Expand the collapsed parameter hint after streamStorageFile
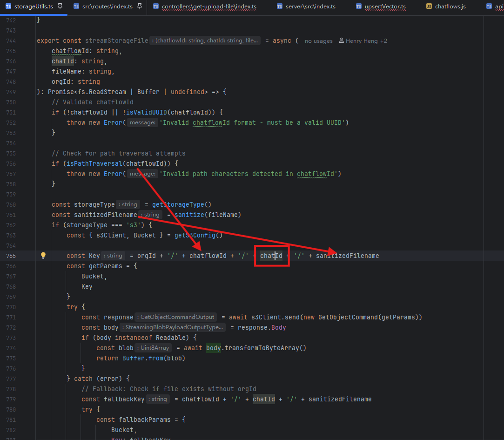The width and height of the screenshot is (504, 440). (x=205, y=41)
